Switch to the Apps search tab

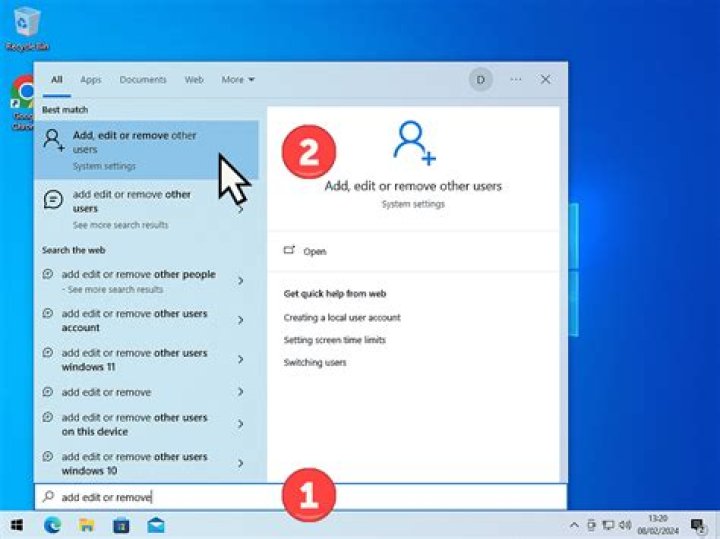(91, 80)
